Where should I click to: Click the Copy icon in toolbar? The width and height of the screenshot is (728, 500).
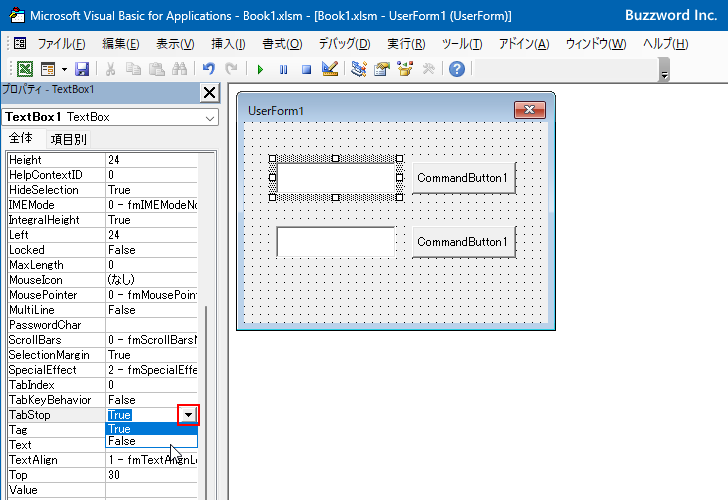point(134,69)
